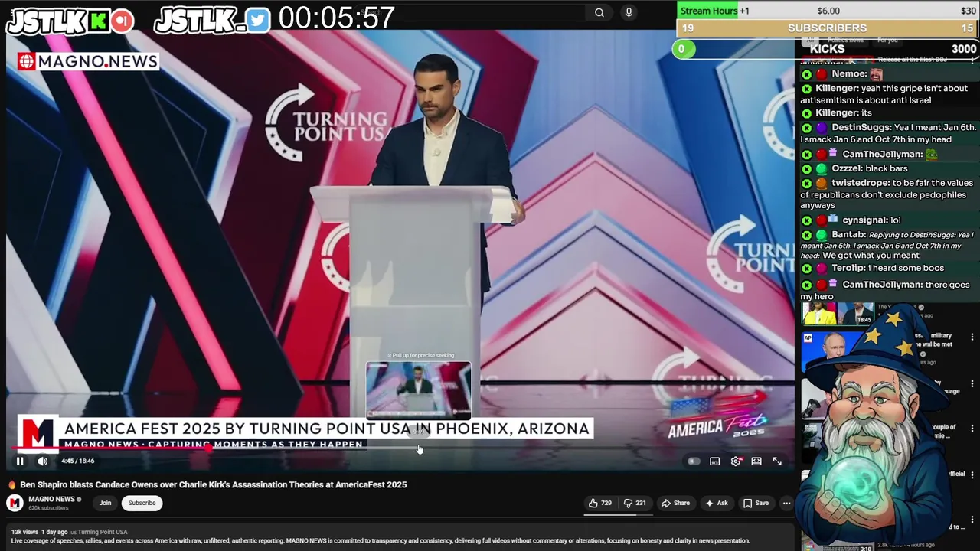Viewport: 980px width, 551px height.
Task: Click the Kick badge beside Terolip
Action: [806, 269]
